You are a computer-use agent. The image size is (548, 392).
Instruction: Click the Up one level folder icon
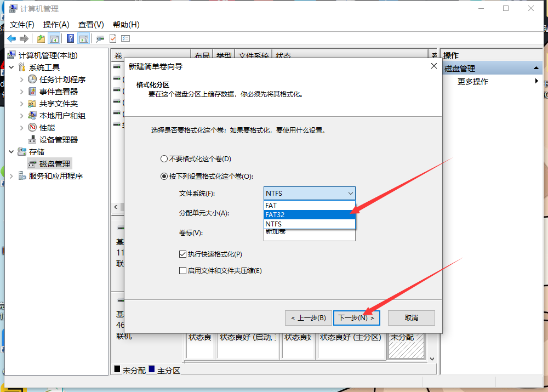point(41,38)
